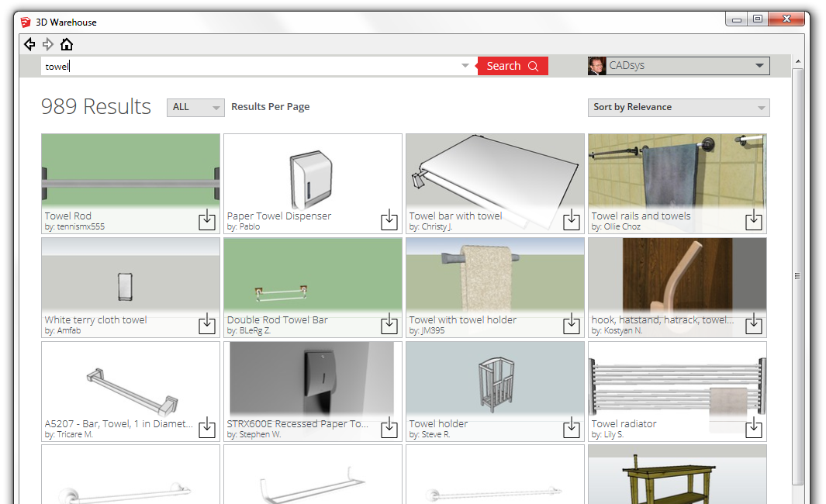Open the green wooden table thumbnail

click(677, 475)
